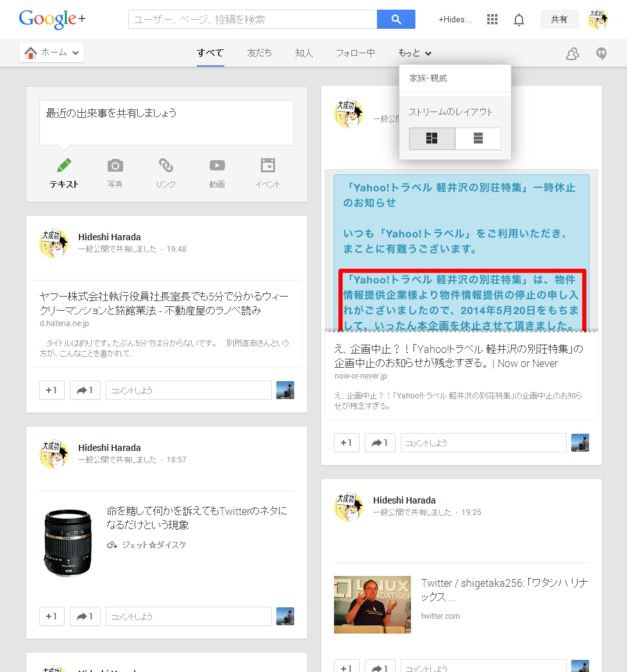The height and width of the screenshot is (672, 627).
Task: Switch stream to single-column layout
Action: (478, 138)
